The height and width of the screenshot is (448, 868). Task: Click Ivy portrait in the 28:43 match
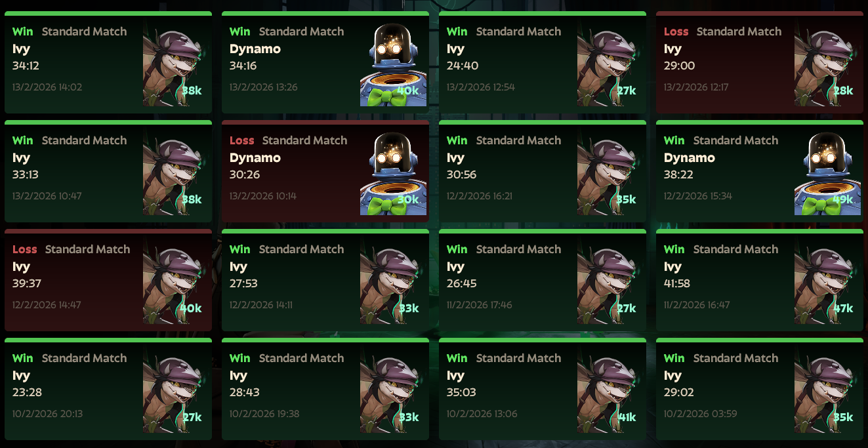click(x=392, y=391)
